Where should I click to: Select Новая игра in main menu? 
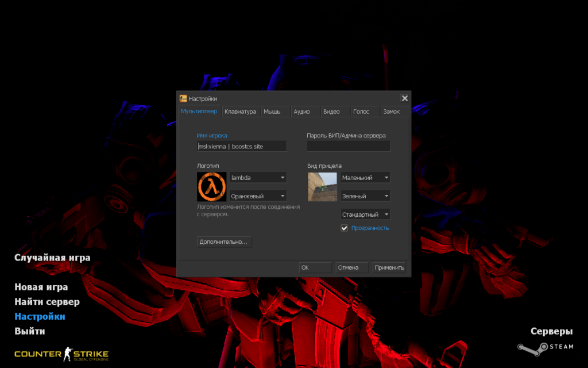coord(41,287)
